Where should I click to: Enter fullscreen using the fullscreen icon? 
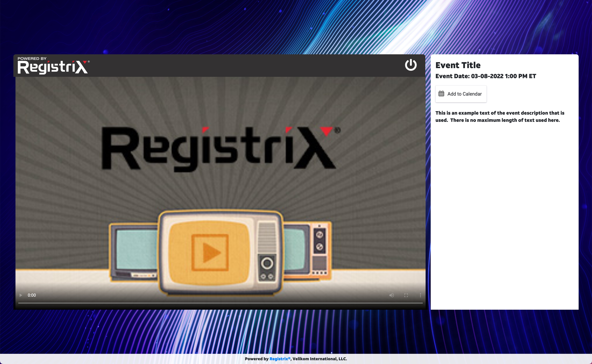406,295
